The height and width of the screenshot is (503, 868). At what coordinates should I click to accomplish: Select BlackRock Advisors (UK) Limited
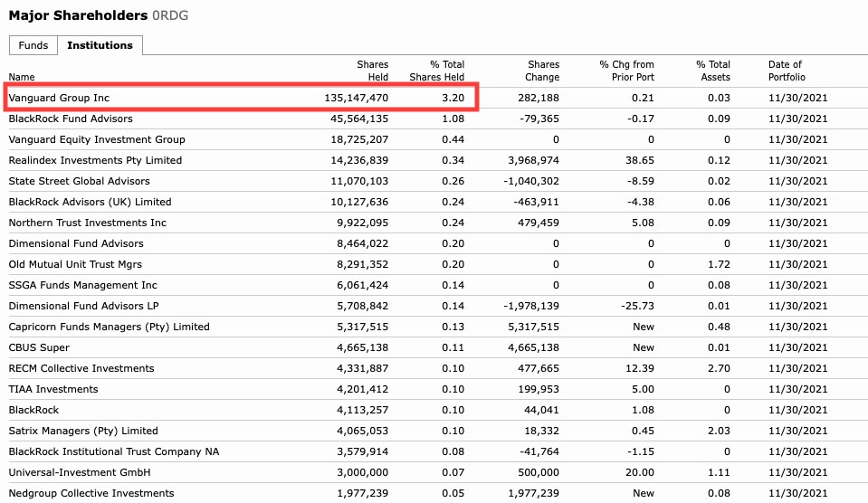click(x=91, y=202)
